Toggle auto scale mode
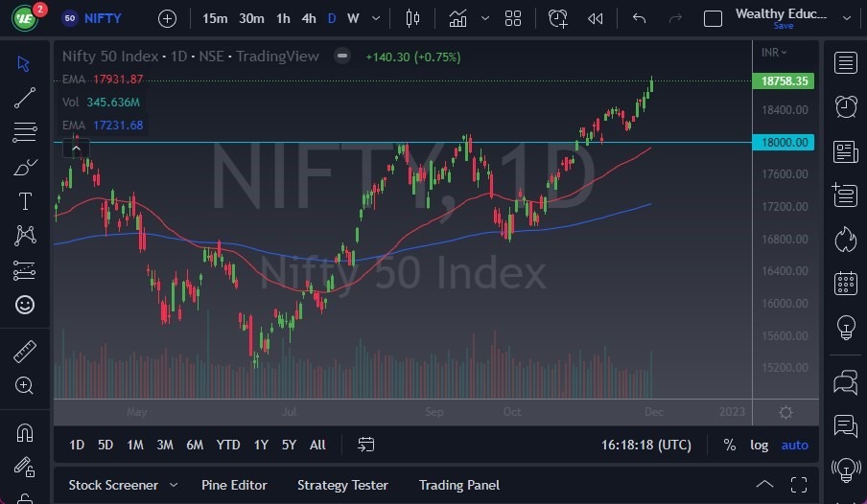 (794, 445)
